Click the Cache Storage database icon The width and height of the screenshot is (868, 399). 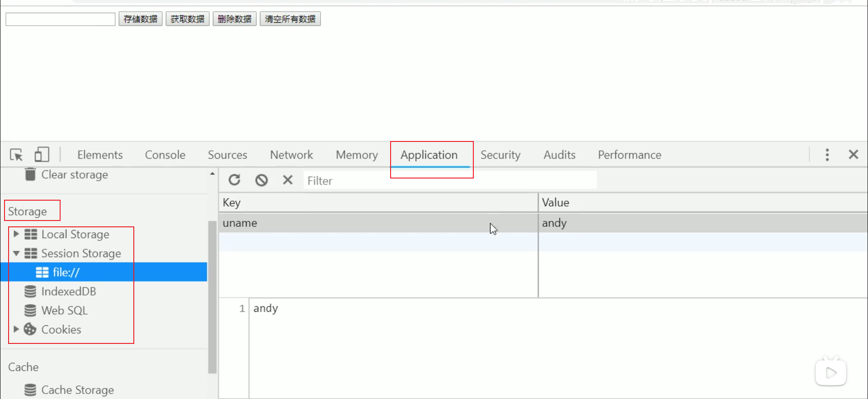pos(30,390)
